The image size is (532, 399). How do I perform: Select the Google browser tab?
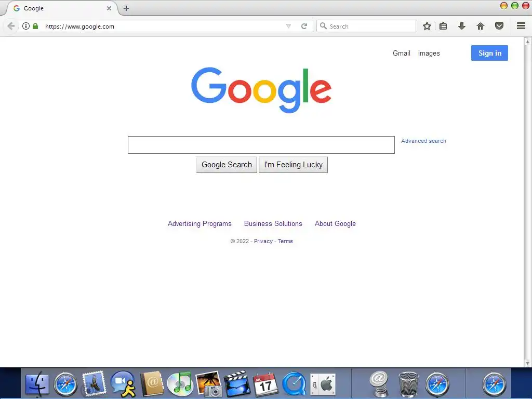[x=61, y=8]
